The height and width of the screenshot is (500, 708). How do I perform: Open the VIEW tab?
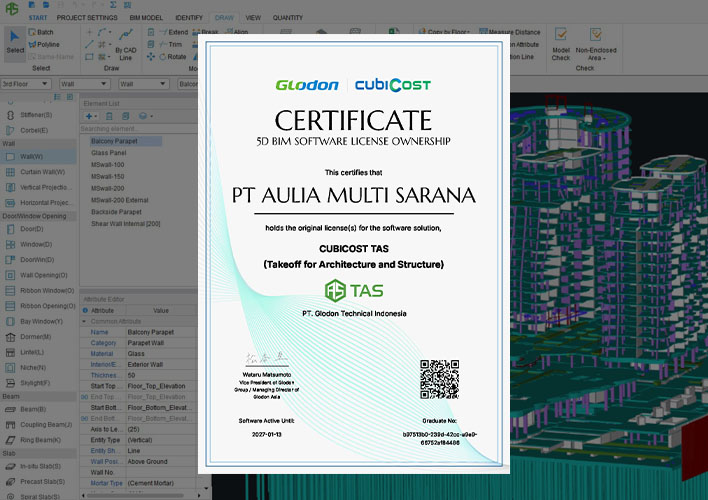(x=253, y=18)
